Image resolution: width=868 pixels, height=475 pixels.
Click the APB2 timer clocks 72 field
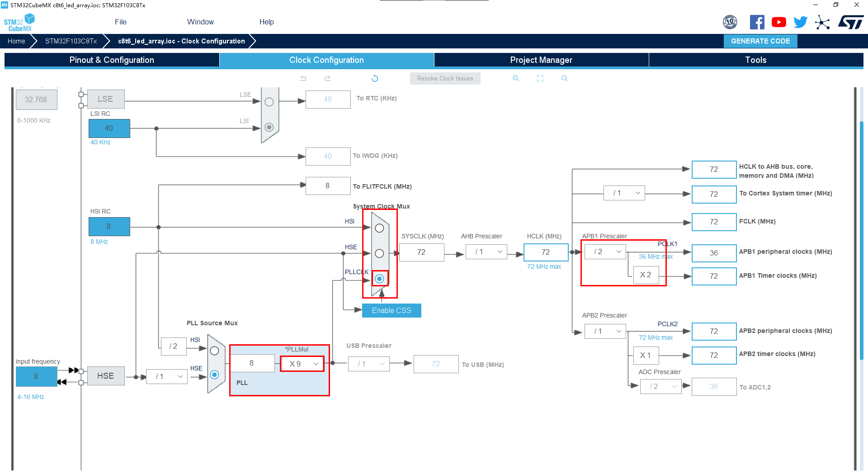[714, 356]
